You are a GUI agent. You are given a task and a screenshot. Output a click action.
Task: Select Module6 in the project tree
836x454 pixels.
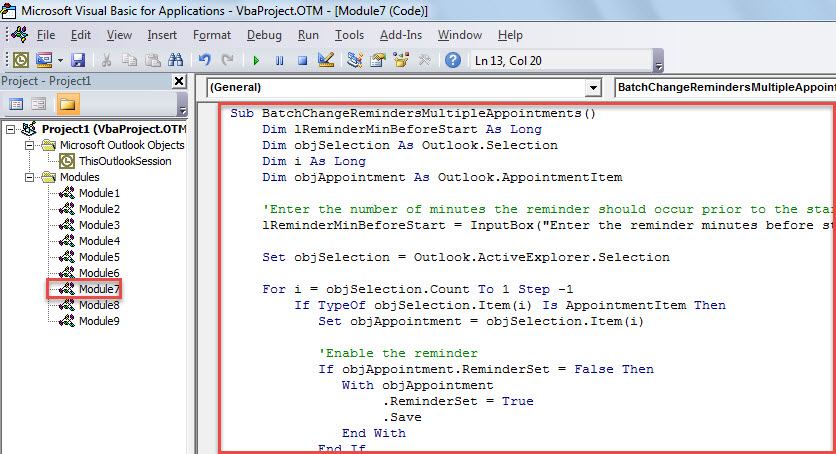[x=99, y=273]
